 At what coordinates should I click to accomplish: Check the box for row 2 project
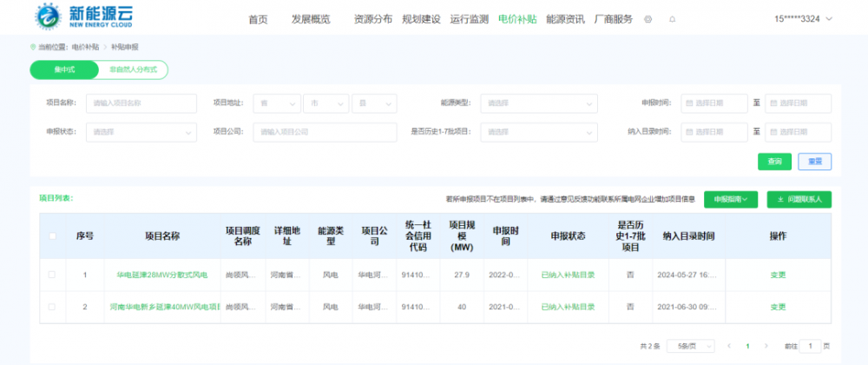coord(52,307)
